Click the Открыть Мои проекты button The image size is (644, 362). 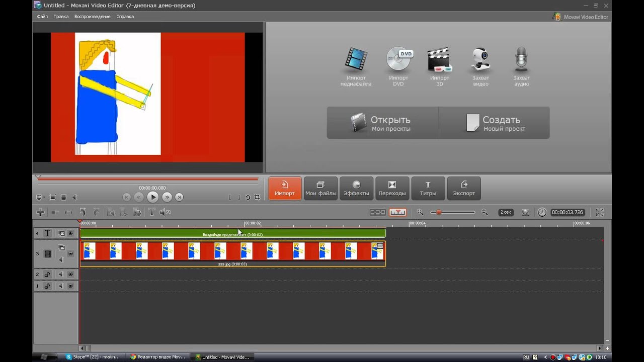pyautogui.click(x=382, y=123)
